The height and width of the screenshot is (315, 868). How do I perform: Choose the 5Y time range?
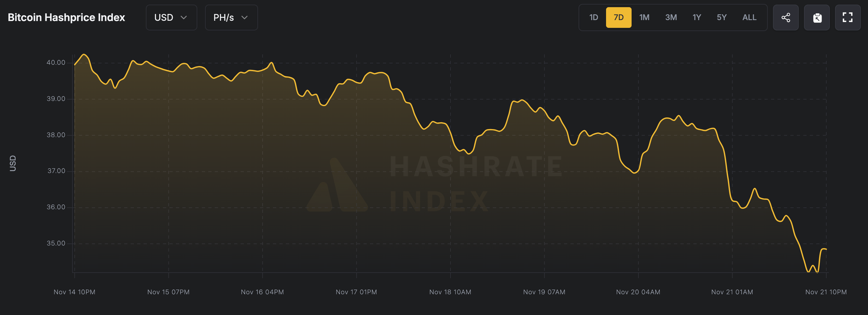[721, 17]
